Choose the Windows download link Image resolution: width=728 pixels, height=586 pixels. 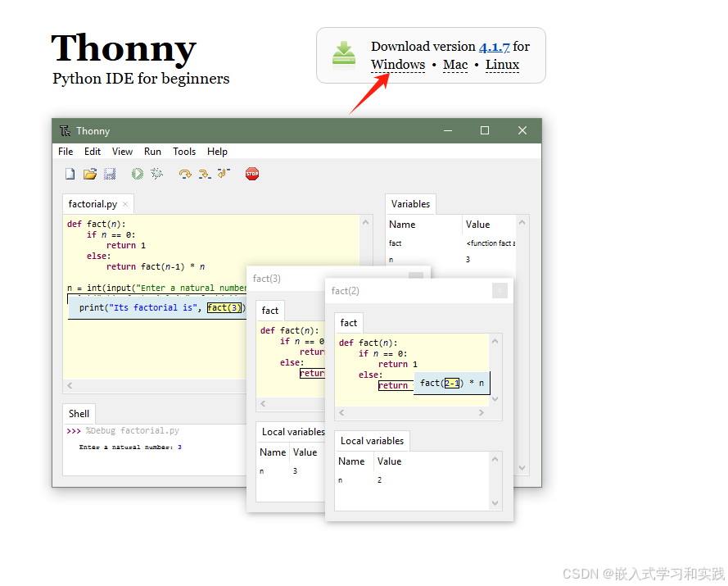[398, 64]
